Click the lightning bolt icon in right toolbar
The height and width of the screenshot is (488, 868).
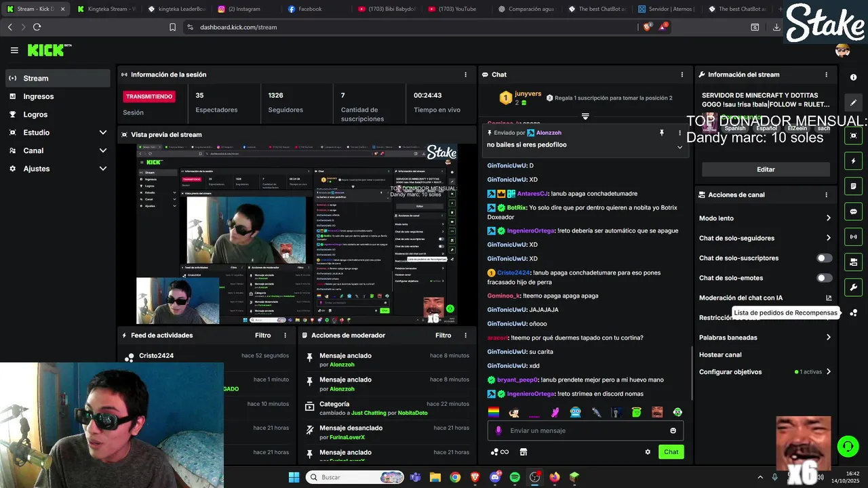[853, 161]
